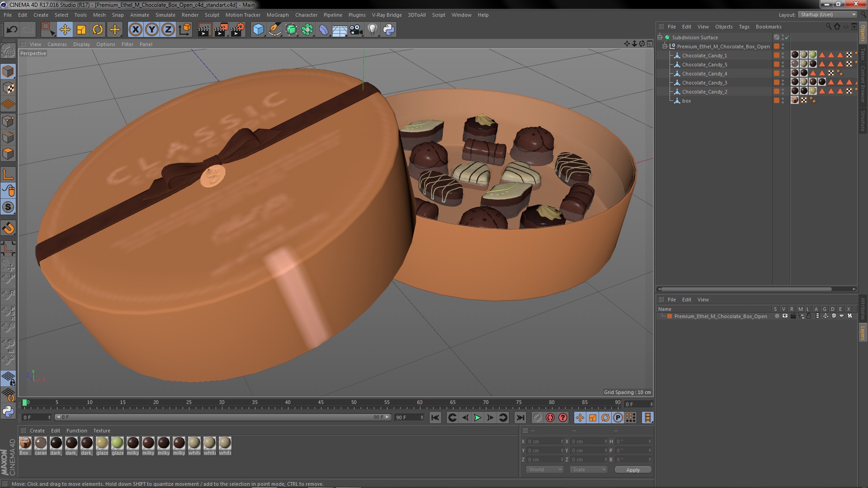Render the current view in viewport
The width and height of the screenshot is (868, 488).
204,30
